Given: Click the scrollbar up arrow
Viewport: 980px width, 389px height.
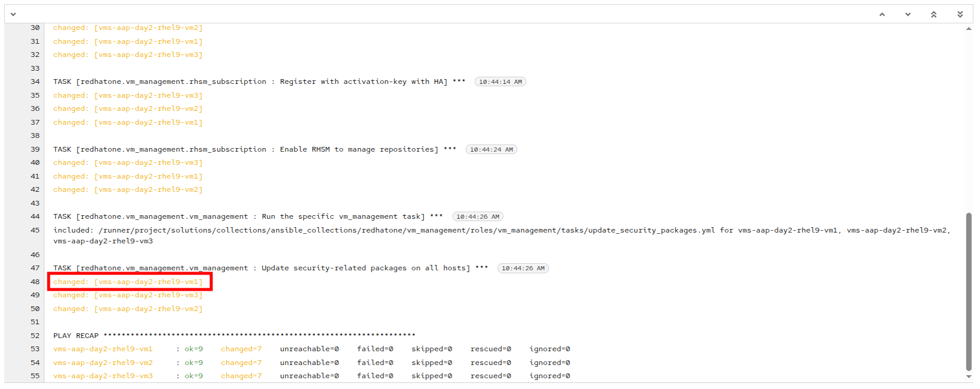Looking at the screenshot, I should pyautogui.click(x=969, y=29).
